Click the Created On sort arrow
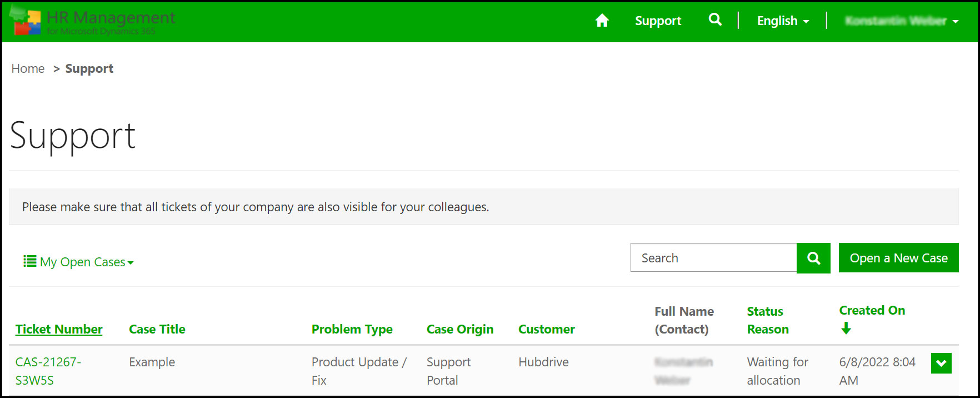Screen dimensions: 980x398 pos(846,329)
